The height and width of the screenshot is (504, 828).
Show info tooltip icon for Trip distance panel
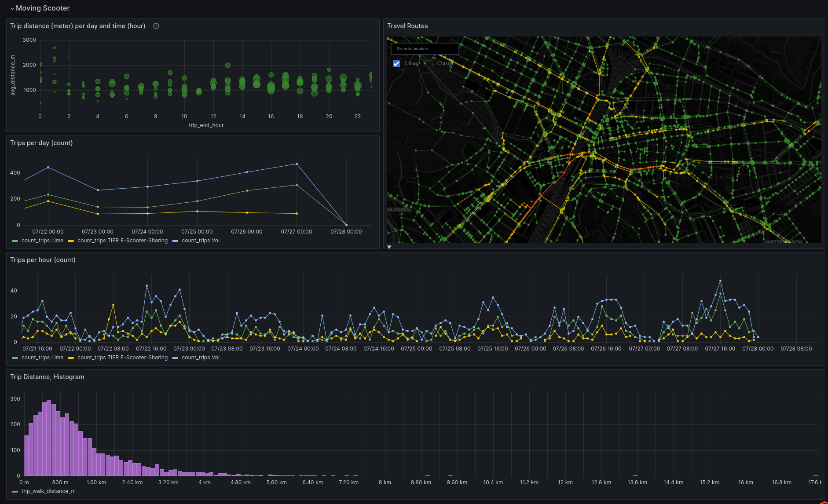click(156, 26)
